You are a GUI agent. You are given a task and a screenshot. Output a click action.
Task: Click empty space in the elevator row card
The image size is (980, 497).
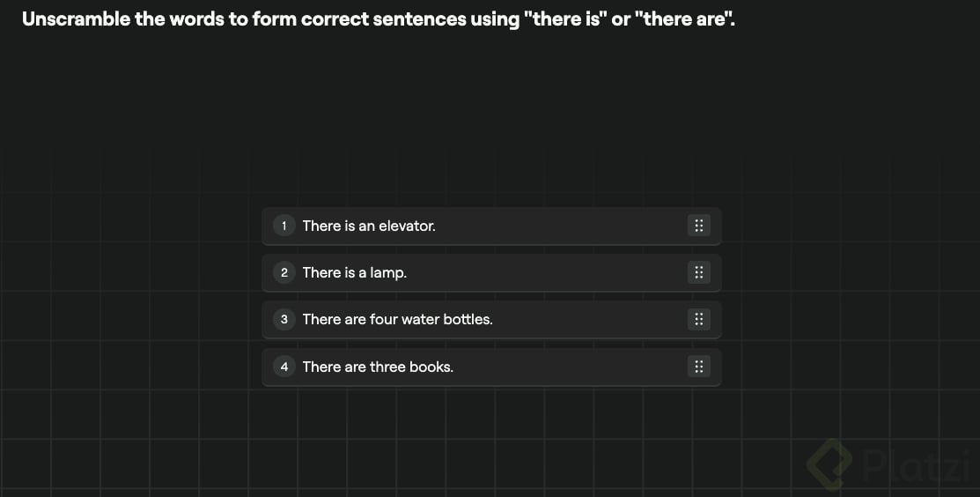564,226
